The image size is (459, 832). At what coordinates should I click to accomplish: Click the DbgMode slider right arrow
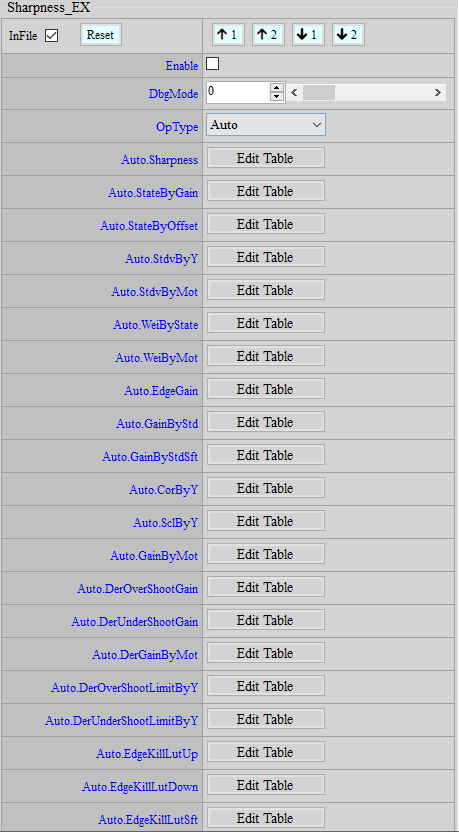tap(438, 93)
